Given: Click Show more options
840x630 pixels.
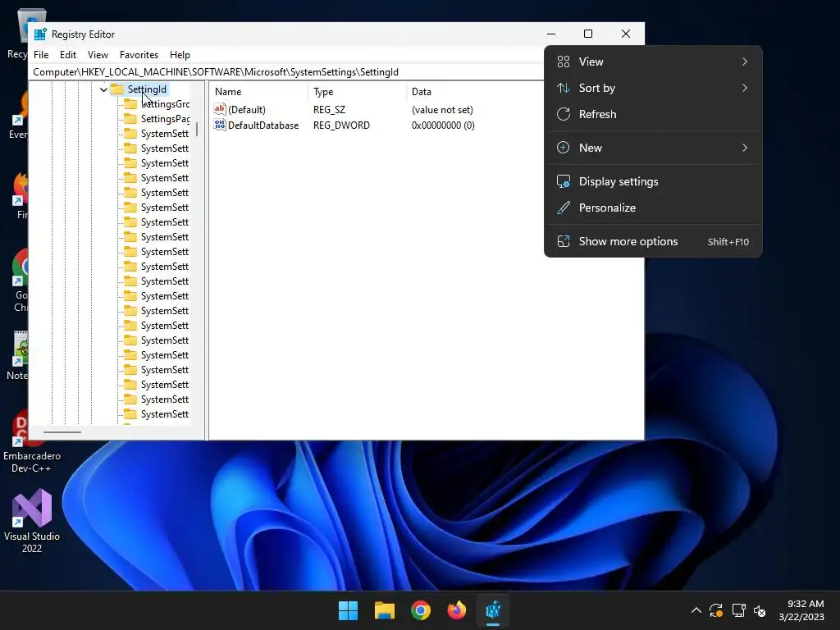Looking at the screenshot, I should coord(653,242).
